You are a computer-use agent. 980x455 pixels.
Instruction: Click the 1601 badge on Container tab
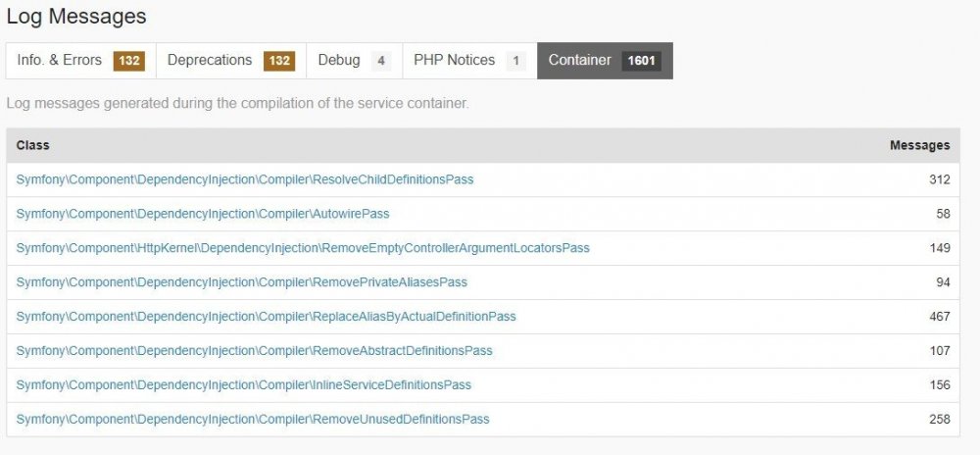pos(641,61)
